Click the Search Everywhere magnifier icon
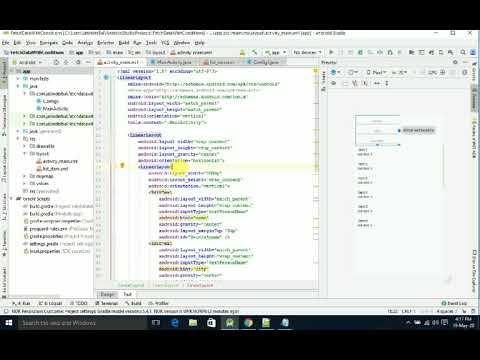The height and width of the screenshot is (360, 480). (x=463, y=52)
